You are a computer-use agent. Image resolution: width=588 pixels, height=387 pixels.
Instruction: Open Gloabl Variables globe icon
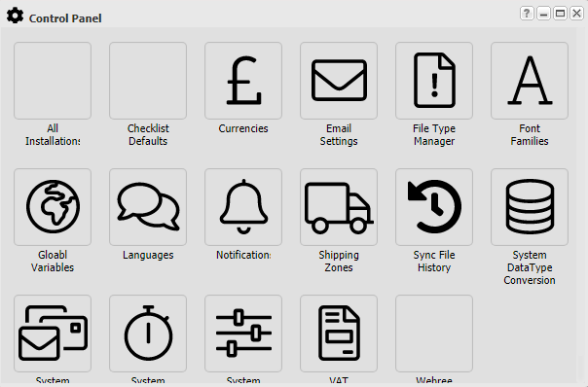click(53, 207)
